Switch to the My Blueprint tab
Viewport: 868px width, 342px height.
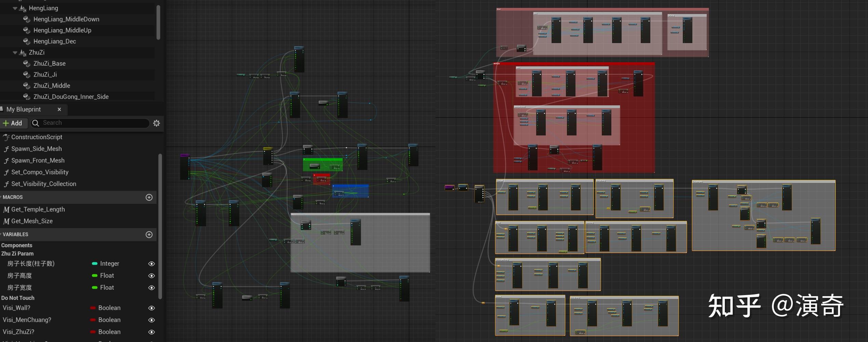click(24, 109)
